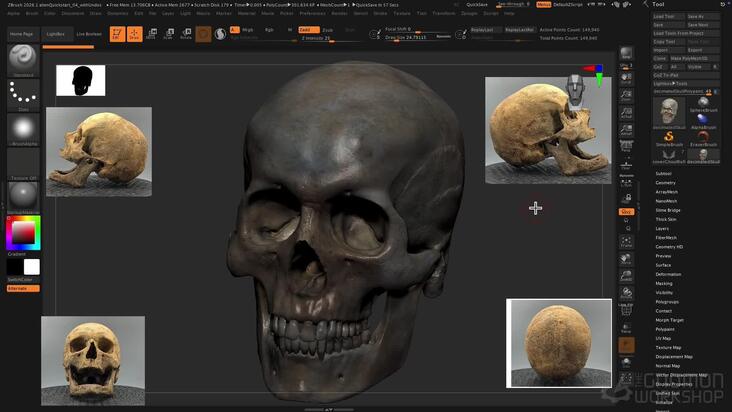Click the Persp perspective icon
Image resolution: width=732 pixels, height=412 pixels.
tap(626, 147)
